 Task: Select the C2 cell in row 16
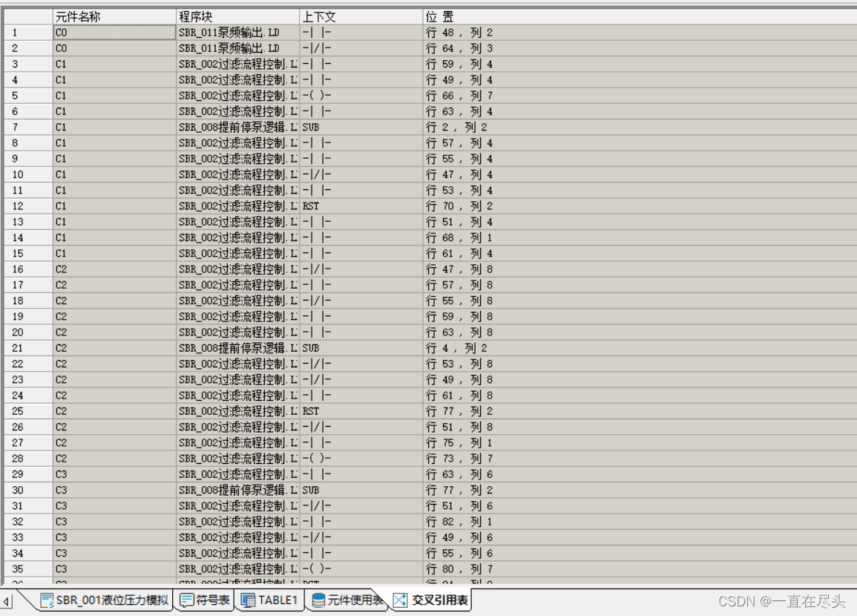click(x=114, y=269)
